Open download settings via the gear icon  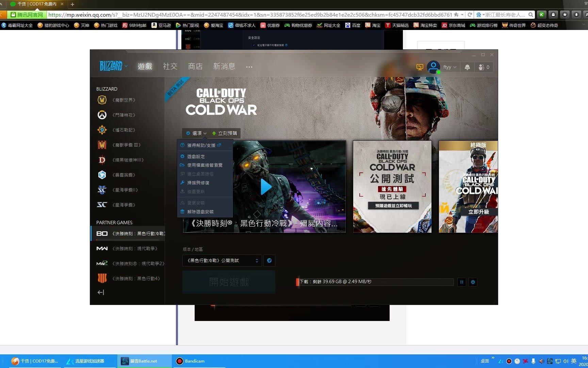473,282
